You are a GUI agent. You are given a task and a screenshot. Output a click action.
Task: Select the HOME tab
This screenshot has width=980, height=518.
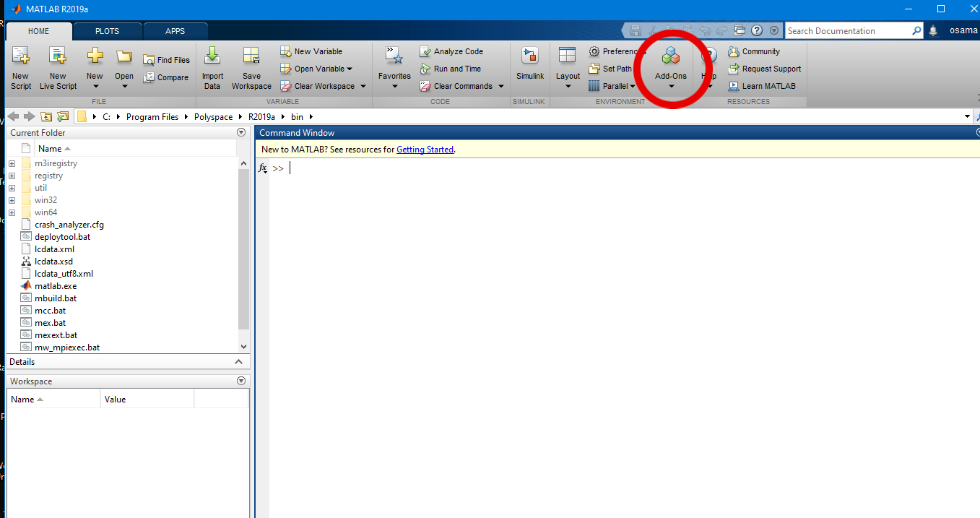tap(38, 31)
